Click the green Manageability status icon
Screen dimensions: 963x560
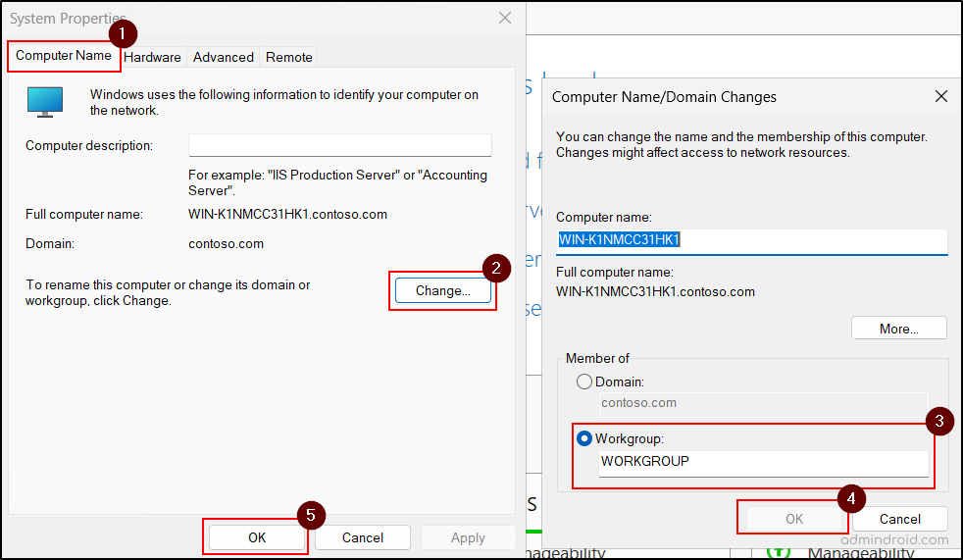coord(778,549)
